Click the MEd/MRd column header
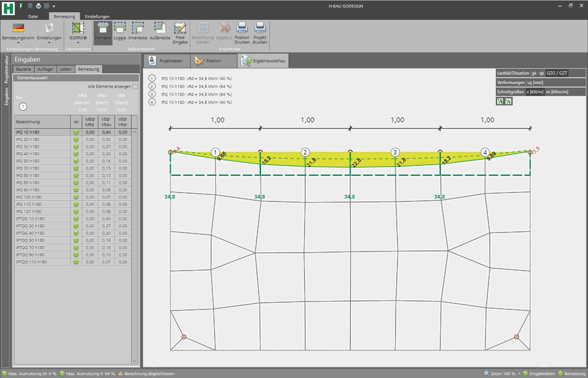The height and width of the screenshot is (378, 588). (x=90, y=122)
